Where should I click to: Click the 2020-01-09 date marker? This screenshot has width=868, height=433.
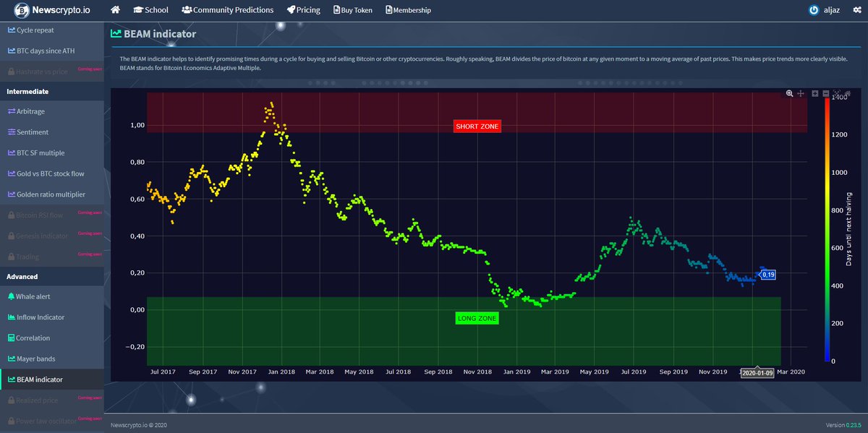pos(757,372)
